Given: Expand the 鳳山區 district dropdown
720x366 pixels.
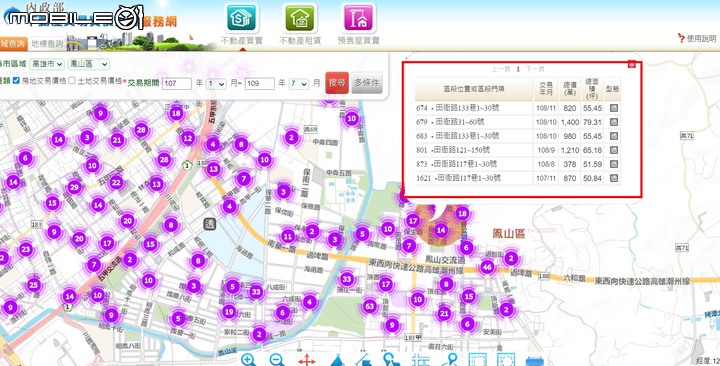Looking at the screenshot, I should point(89,64).
